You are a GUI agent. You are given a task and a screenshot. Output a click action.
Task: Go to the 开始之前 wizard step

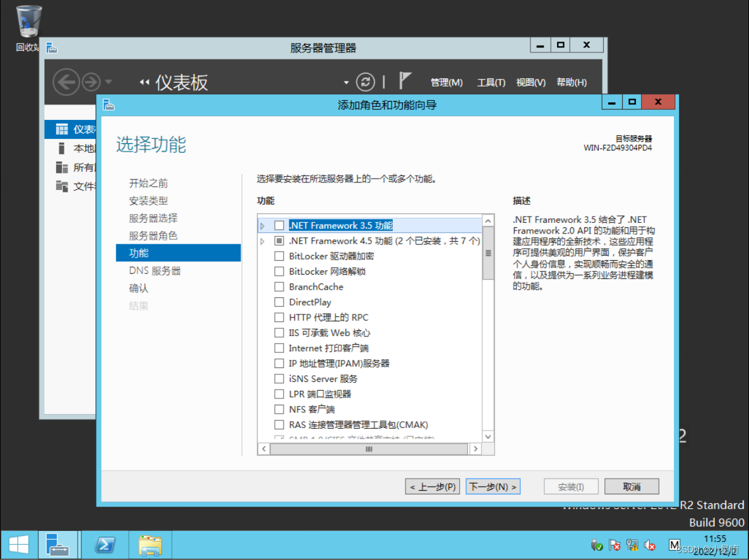tap(148, 183)
